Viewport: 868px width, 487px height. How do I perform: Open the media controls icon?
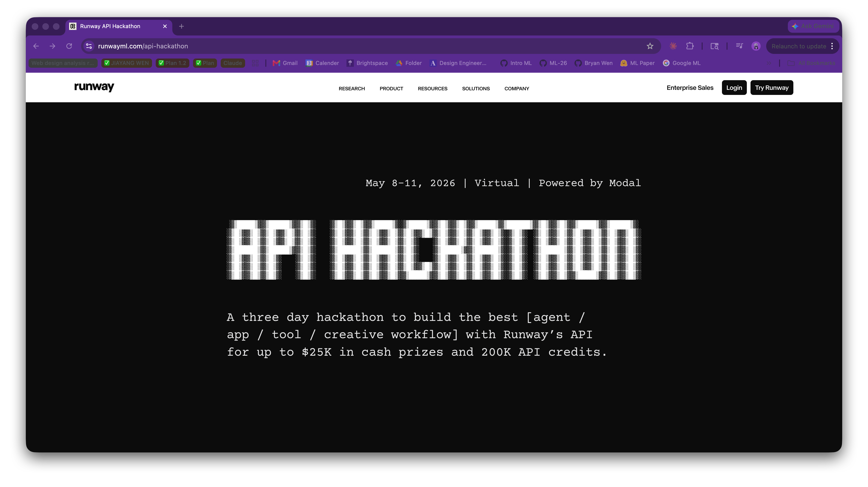click(739, 46)
